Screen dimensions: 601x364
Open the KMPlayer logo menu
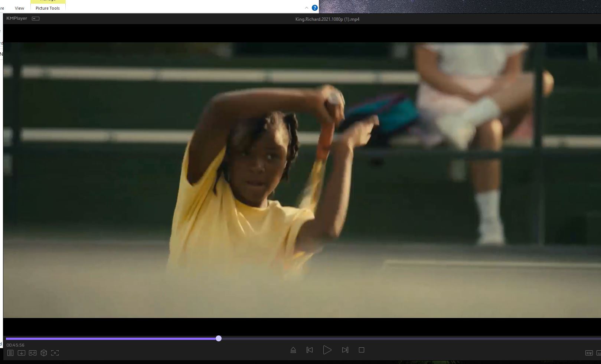click(17, 18)
